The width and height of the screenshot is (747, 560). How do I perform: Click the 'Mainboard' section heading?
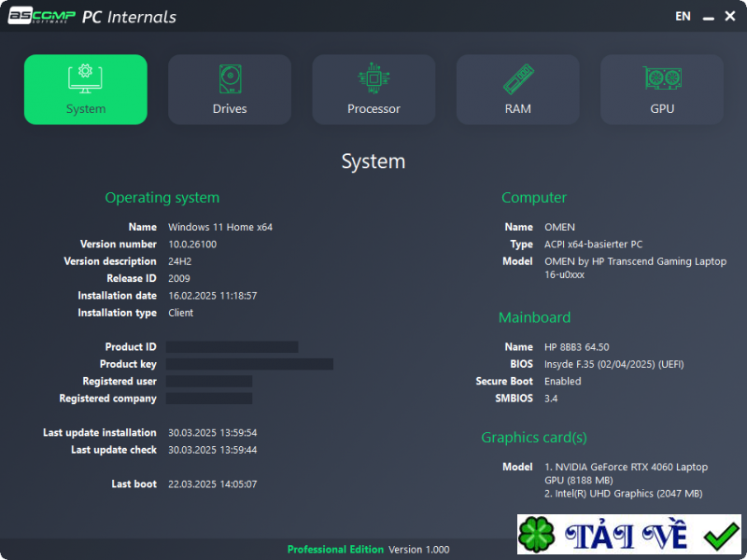click(534, 317)
